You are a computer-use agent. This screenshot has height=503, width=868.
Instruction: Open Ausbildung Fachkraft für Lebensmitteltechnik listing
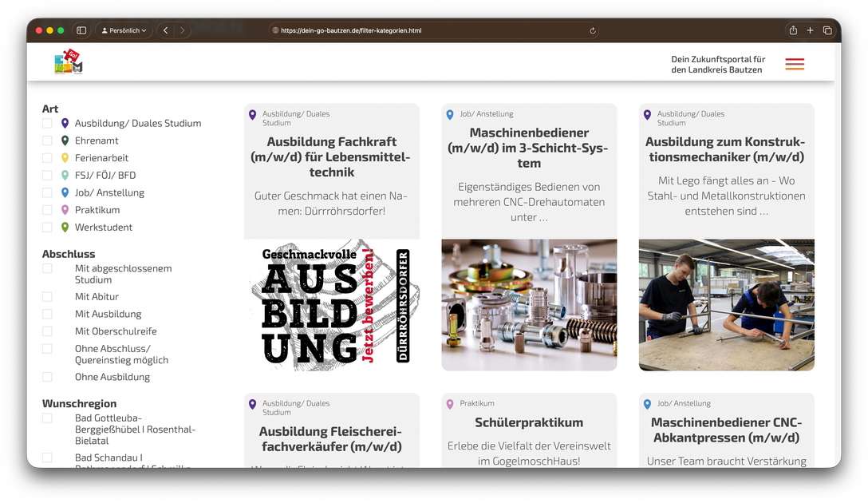pos(331,157)
